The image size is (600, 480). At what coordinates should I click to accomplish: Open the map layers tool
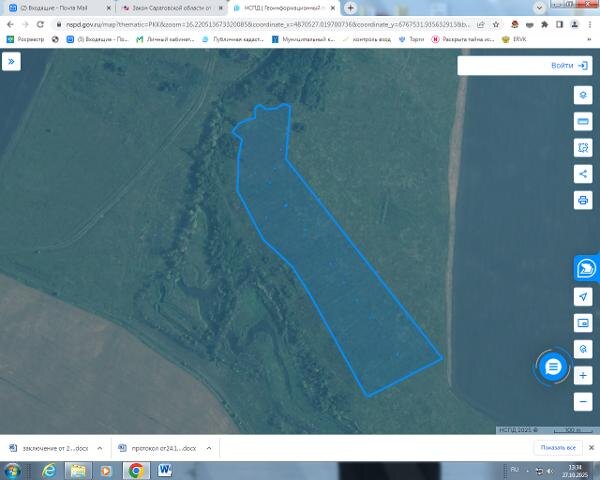(583, 95)
